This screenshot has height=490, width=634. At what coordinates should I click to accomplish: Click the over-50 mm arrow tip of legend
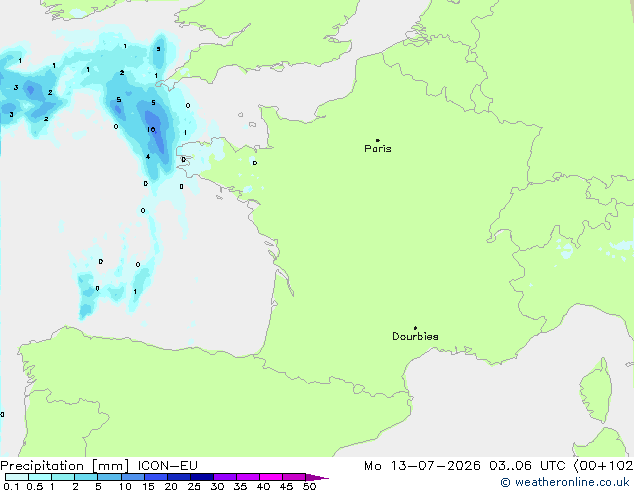click(317, 477)
